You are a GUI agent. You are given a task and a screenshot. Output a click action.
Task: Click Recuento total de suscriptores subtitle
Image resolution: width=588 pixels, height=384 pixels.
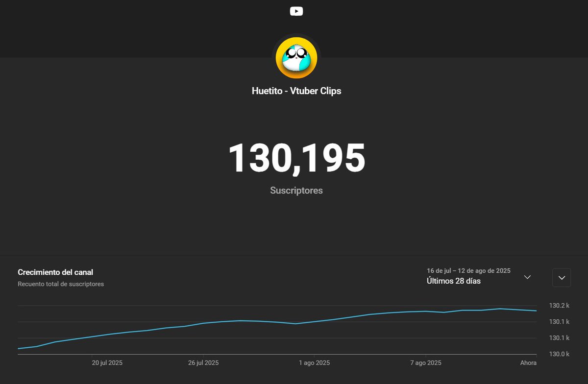point(61,284)
